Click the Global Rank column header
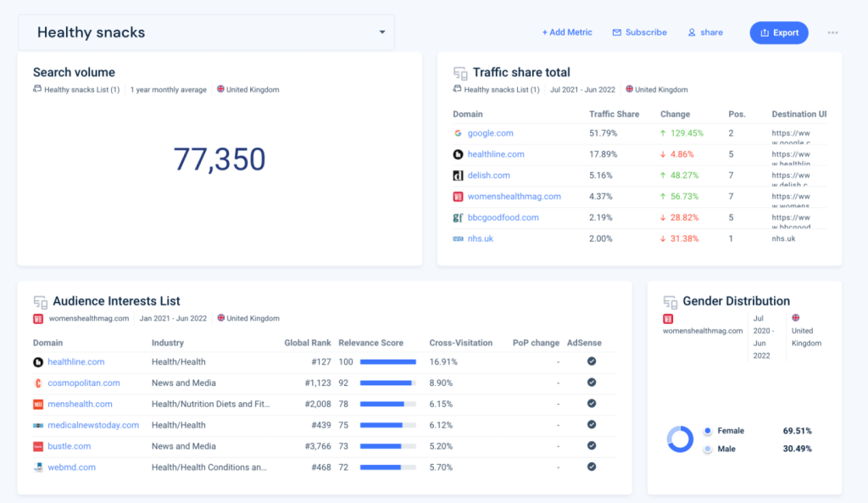The image size is (868, 503). coord(307,344)
